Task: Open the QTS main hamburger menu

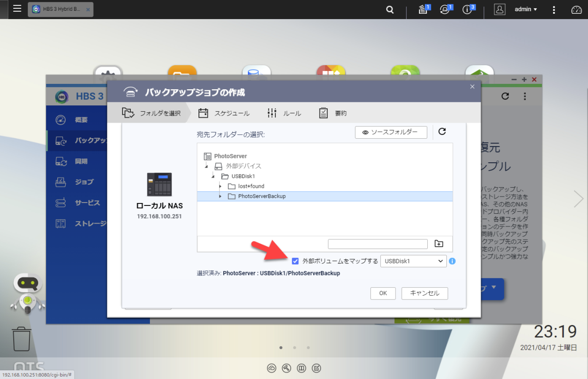Action: (x=17, y=9)
